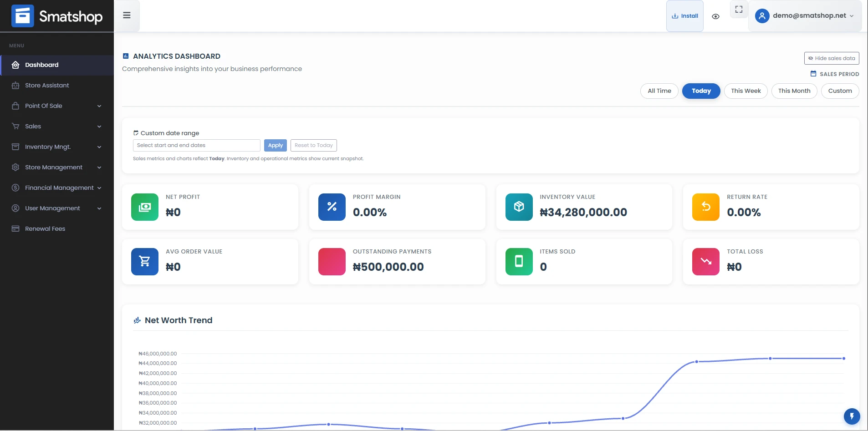Select the All Time period
The height and width of the screenshot is (431, 868).
[x=659, y=91]
